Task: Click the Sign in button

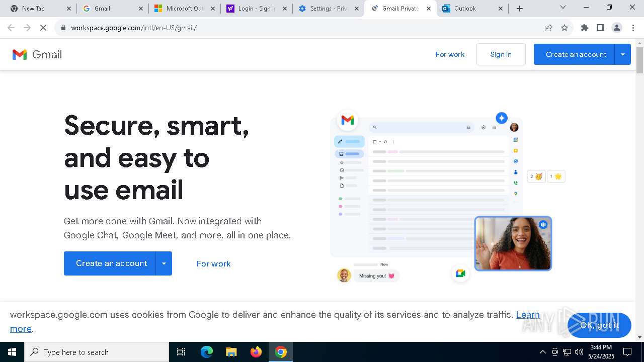Action: tap(501, 54)
